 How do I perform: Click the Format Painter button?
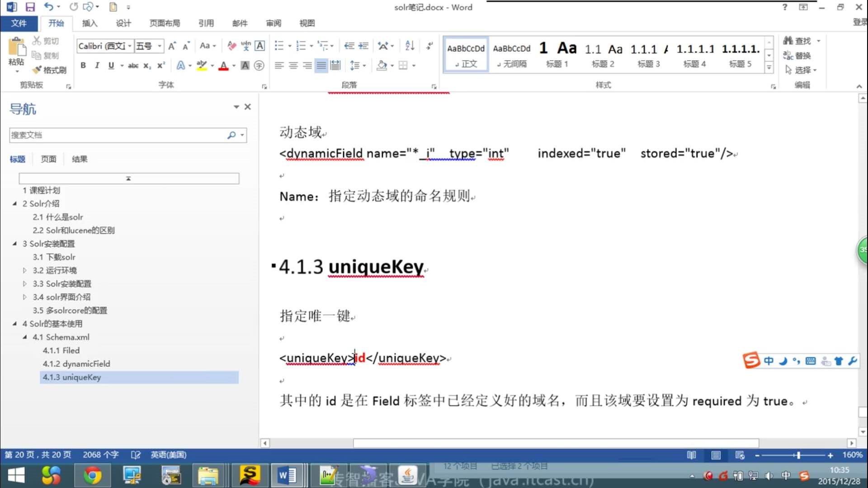click(50, 70)
